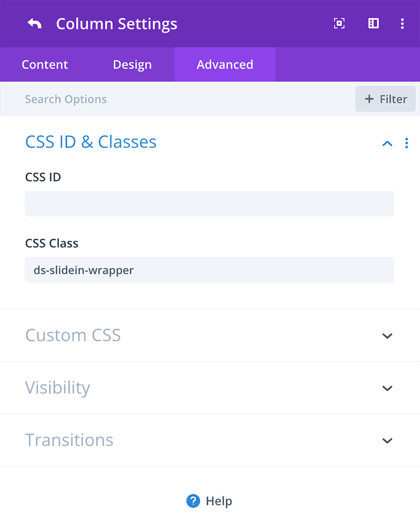Toggle fullscreen expand modal icon
Image resolution: width=420 pixels, height=519 pixels.
click(339, 24)
